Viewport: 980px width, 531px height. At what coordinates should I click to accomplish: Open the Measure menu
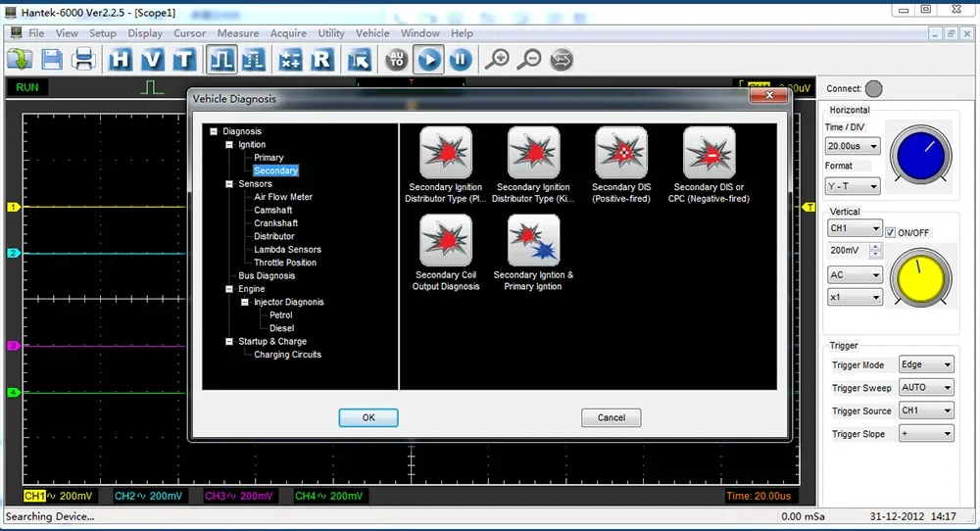pyautogui.click(x=238, y=33)
